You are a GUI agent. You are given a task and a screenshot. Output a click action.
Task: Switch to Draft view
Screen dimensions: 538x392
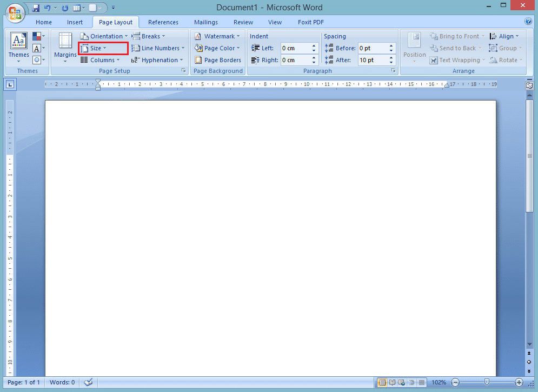tap(421, 382)
